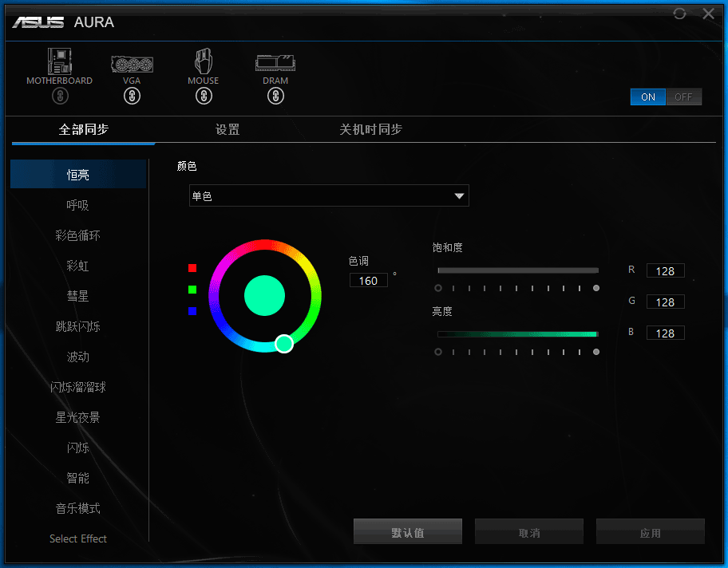The image size is (728, 568).
Task: Select the VGA graphics card icon
Action: coord(132,64)
